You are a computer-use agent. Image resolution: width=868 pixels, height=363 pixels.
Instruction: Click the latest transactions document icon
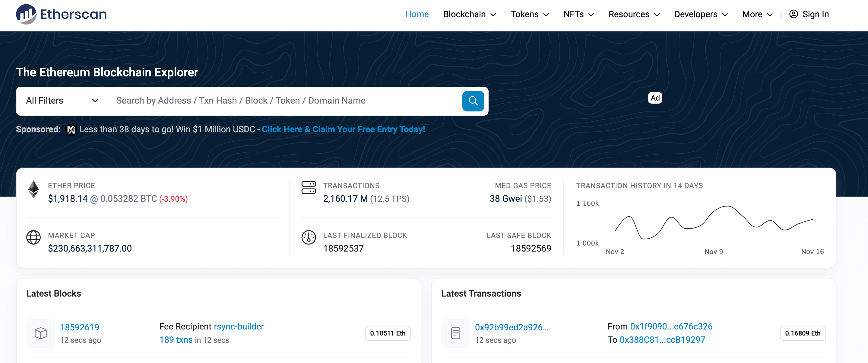pos(456,332)
